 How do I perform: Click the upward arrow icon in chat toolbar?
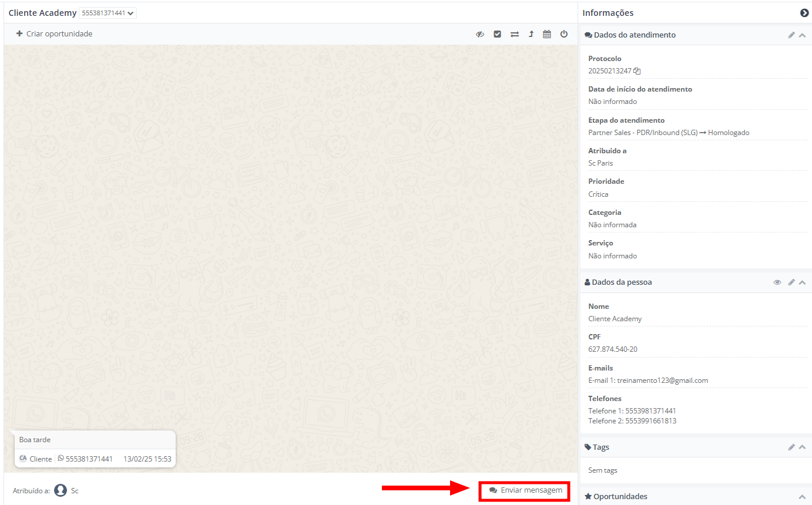531,34
